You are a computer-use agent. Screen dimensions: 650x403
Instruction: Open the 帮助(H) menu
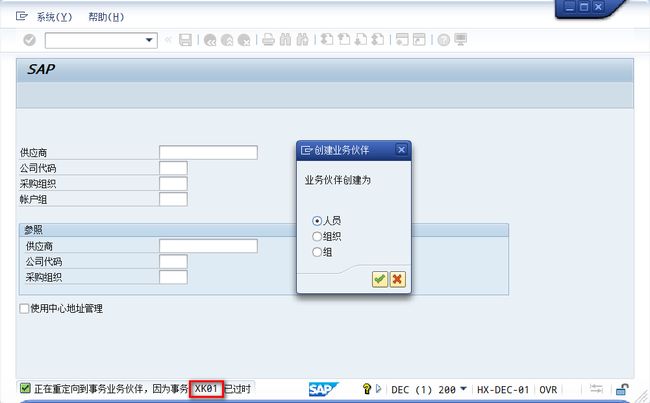[x=106, y=17]
